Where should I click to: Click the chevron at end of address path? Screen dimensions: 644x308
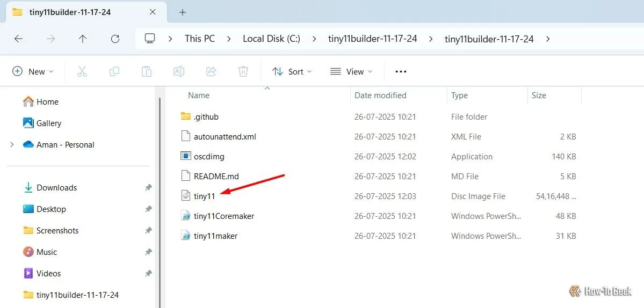click(547, 39)
